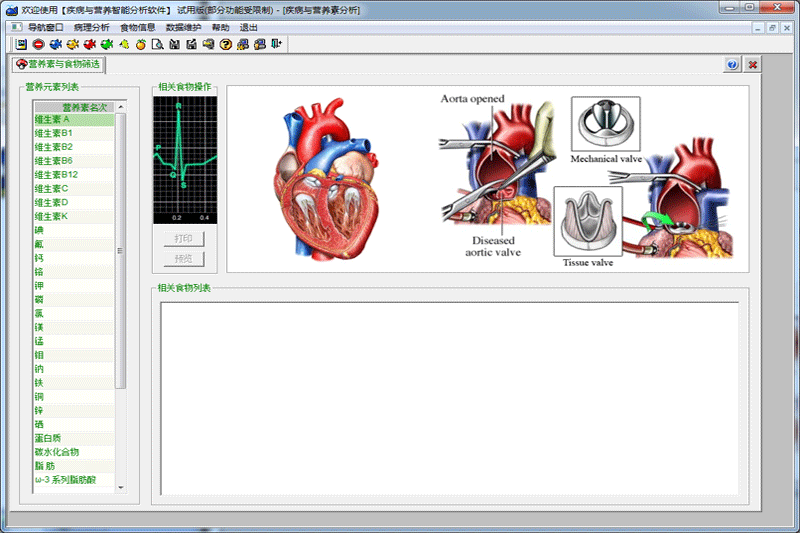Select 维生素C in nutrient list
The width and height of the screenshot is (800, 533).
[74, 189]
